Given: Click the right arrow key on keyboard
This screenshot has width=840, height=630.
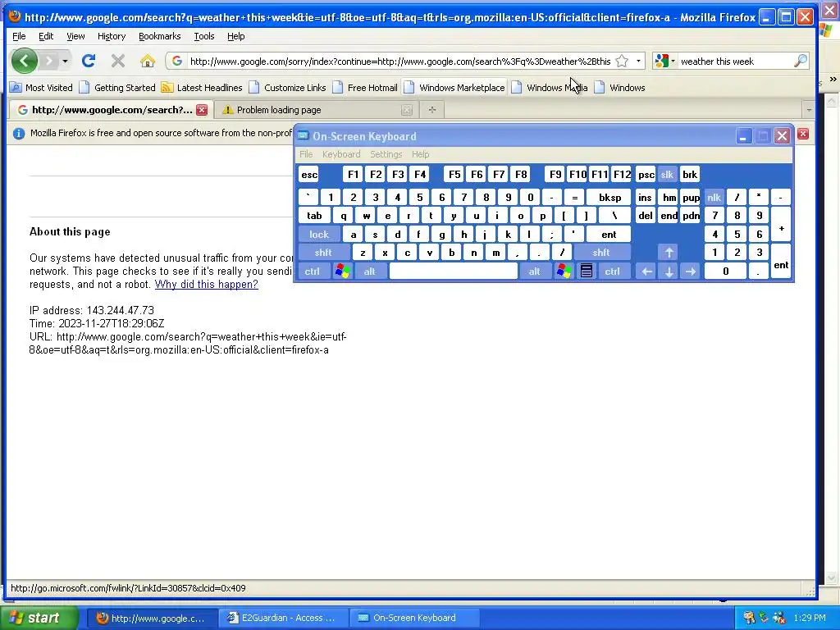Looking at the screenshot, I should coord(691,272).
